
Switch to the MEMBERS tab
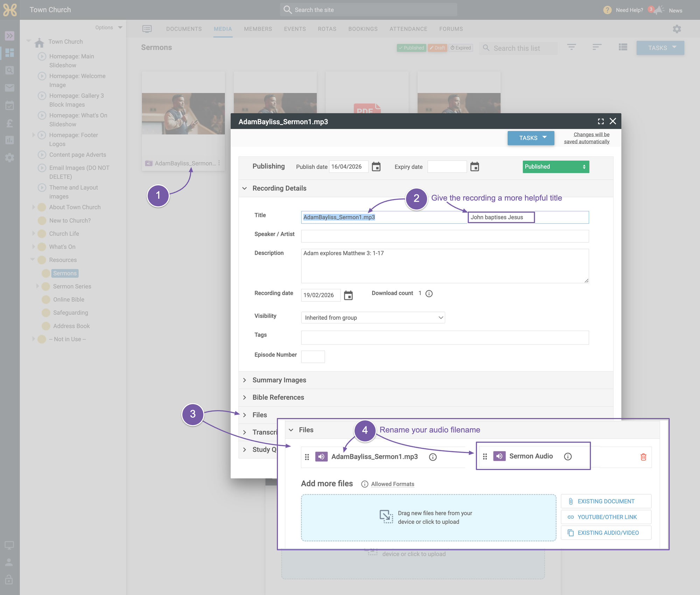[258, 29]
